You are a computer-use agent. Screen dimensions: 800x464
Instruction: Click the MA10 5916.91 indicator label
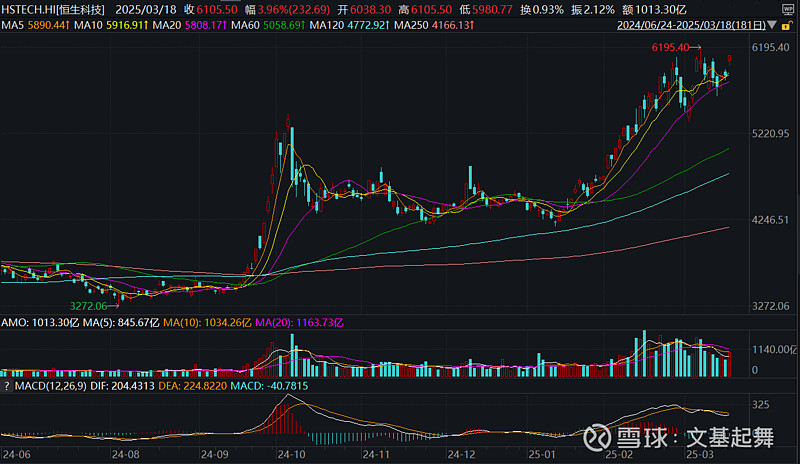(x=111, y=25)
